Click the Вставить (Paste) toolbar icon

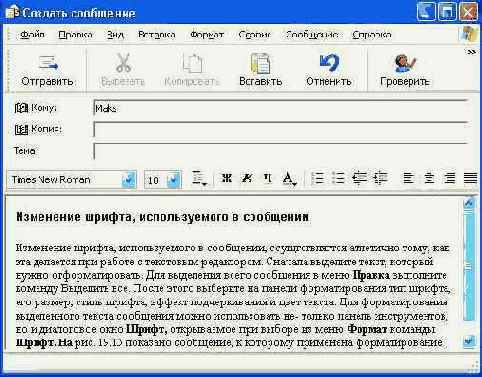260,63
